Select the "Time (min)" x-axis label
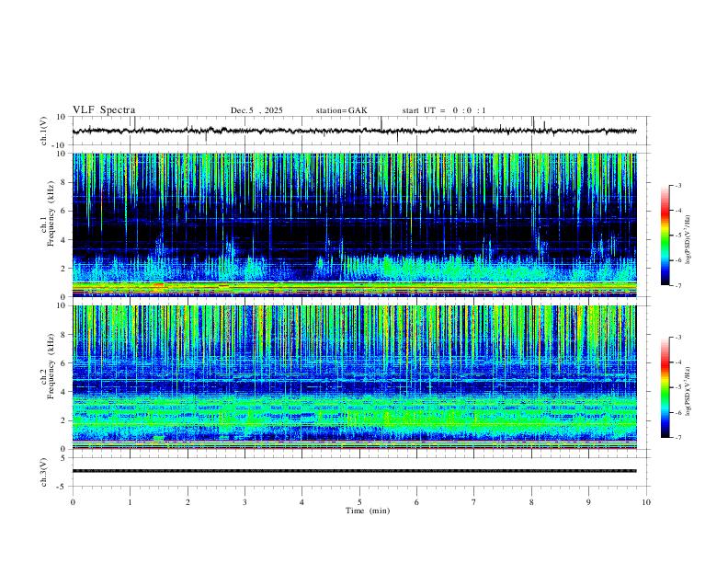Screen dimensions: 728x563 [x=368, y=511]
